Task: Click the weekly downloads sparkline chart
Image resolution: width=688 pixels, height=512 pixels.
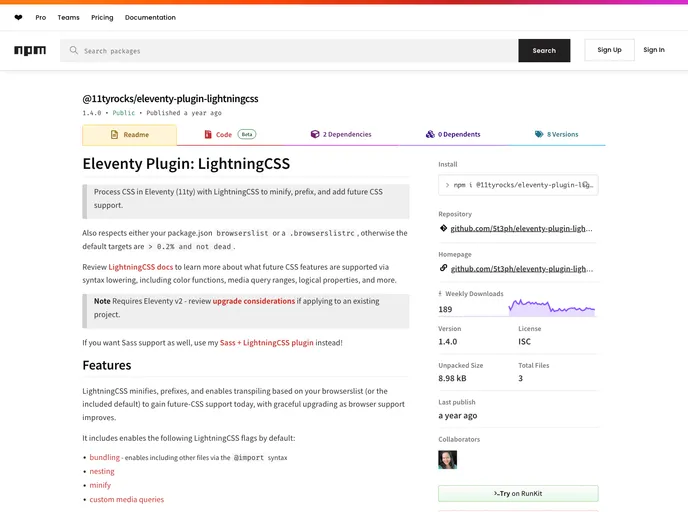Action: (552, 307)
